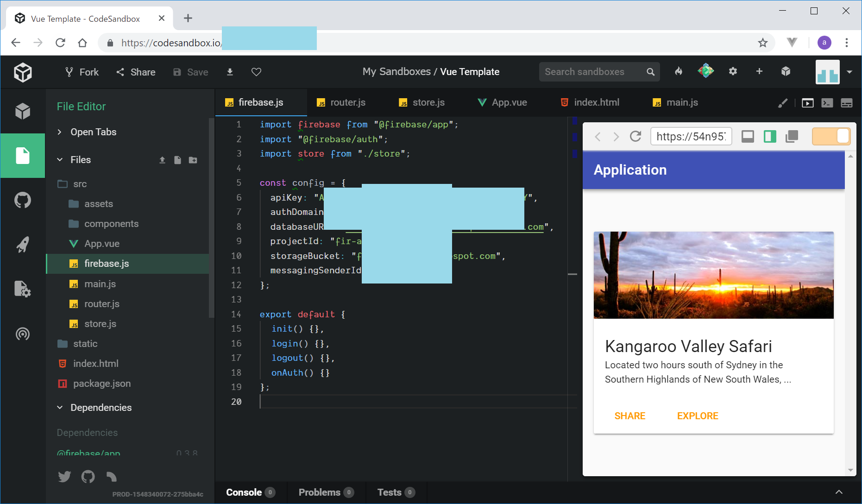Click the download sandbox icon
This screenshot has height=504, width=862.
230,72
